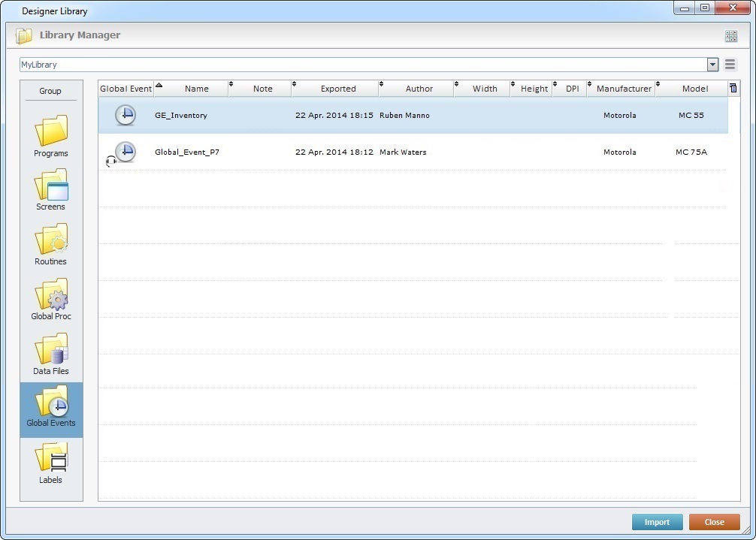Image resolution: width=756 pixels, height=540 pixels.
Task: Expand the MyLibrary dropdown arrow
Action: pos(712,65)
